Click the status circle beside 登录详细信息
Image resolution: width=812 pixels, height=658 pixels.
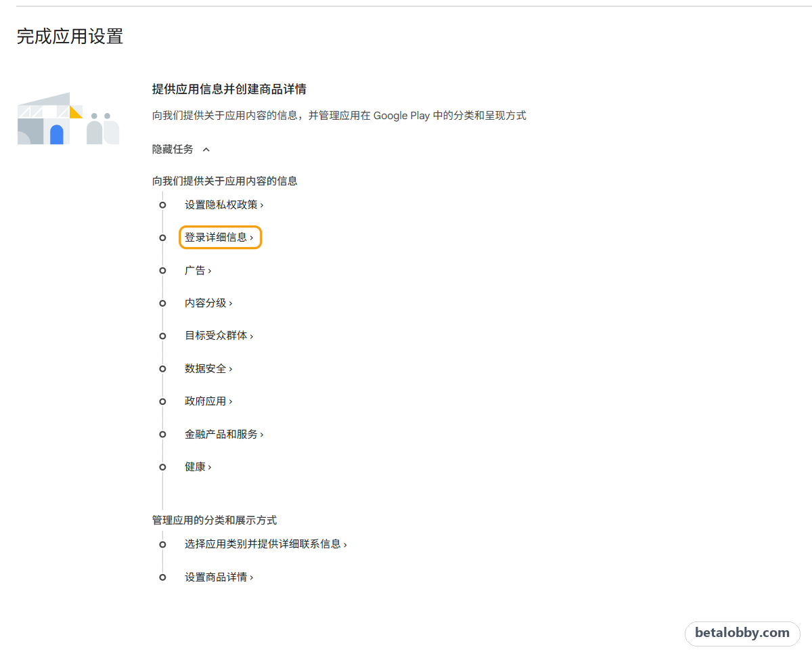[162, 238]
